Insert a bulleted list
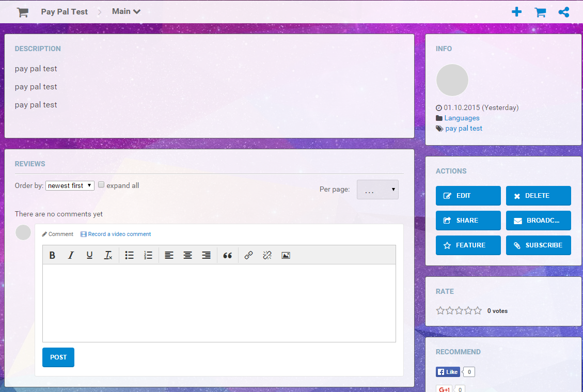The width and height of the screenshot is (583, 392). point(130,255)
